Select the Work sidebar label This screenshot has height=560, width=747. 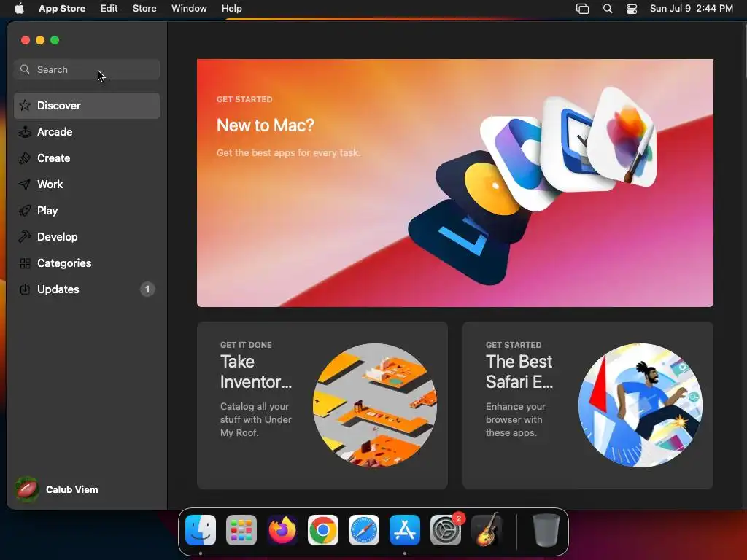point(50,184)
